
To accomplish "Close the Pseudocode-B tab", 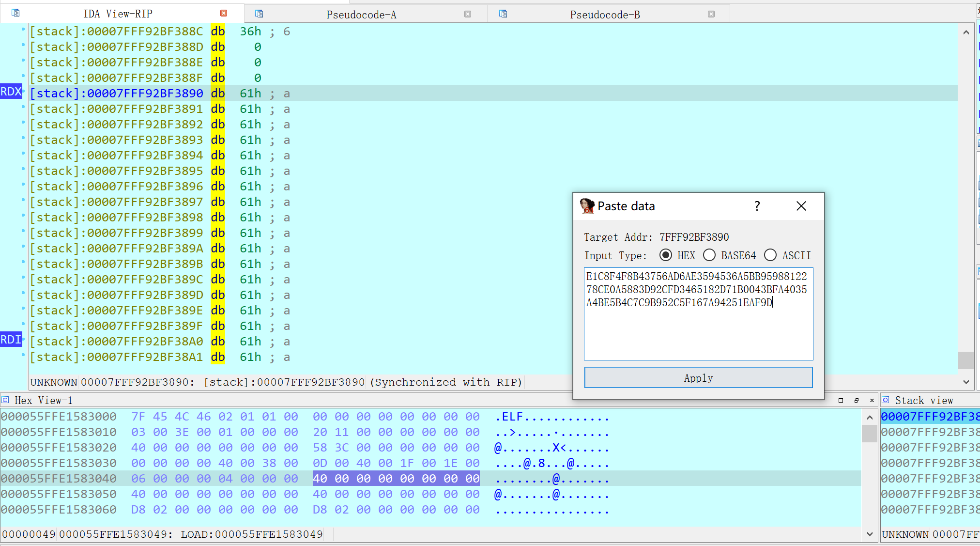I will [711, 14].
